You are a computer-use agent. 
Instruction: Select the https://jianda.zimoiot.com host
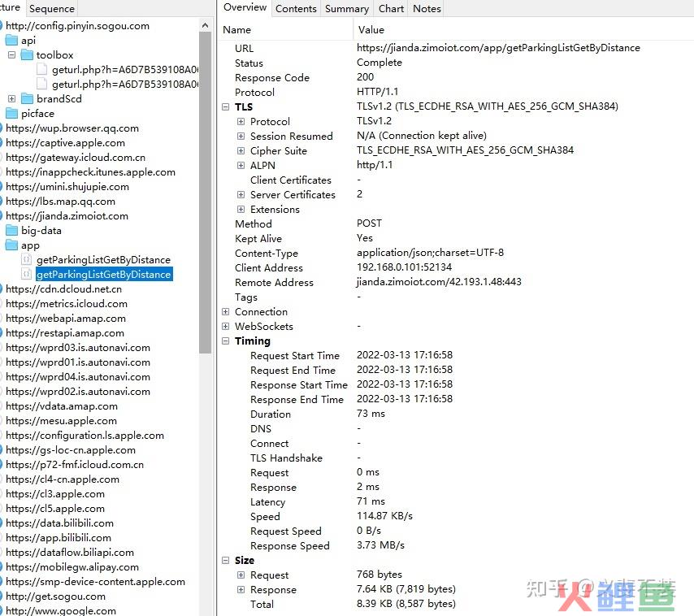[x=67, y=216]
